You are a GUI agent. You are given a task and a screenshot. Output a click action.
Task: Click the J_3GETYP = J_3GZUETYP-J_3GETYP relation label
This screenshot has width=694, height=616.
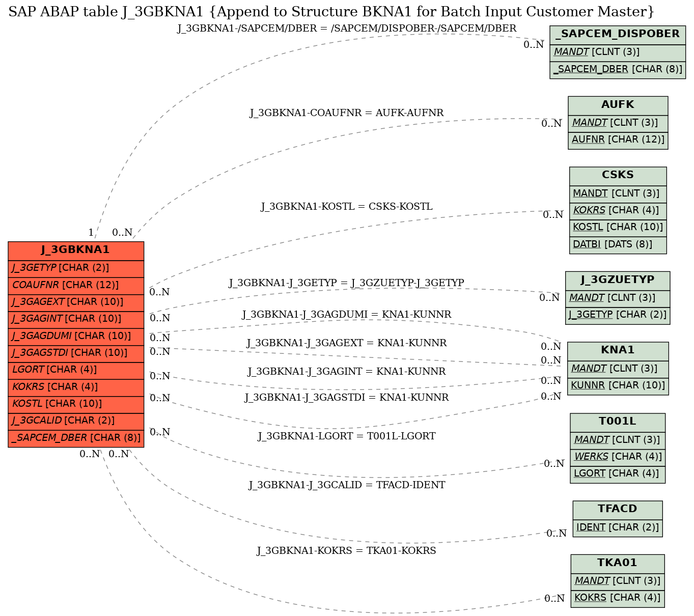tap(347, 283)
